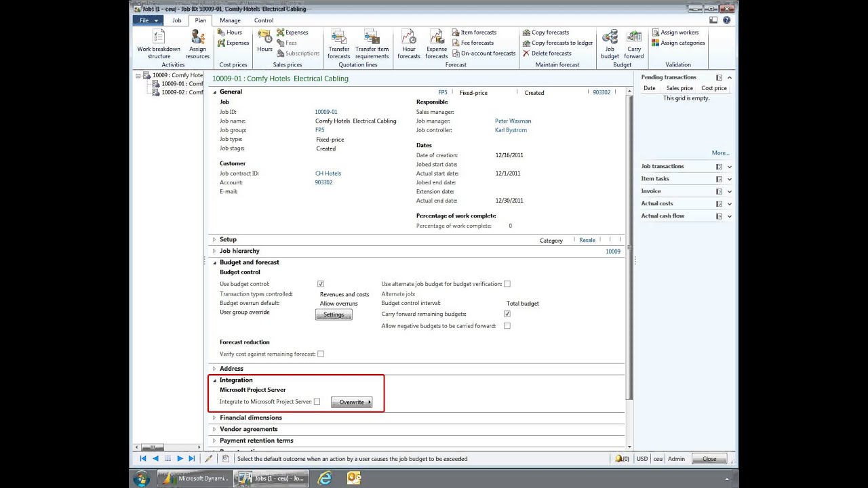Collapse Budget and forecast section
Image resolution: width=868 pixels, height=488 pixels.
click(x=215, y=262)
